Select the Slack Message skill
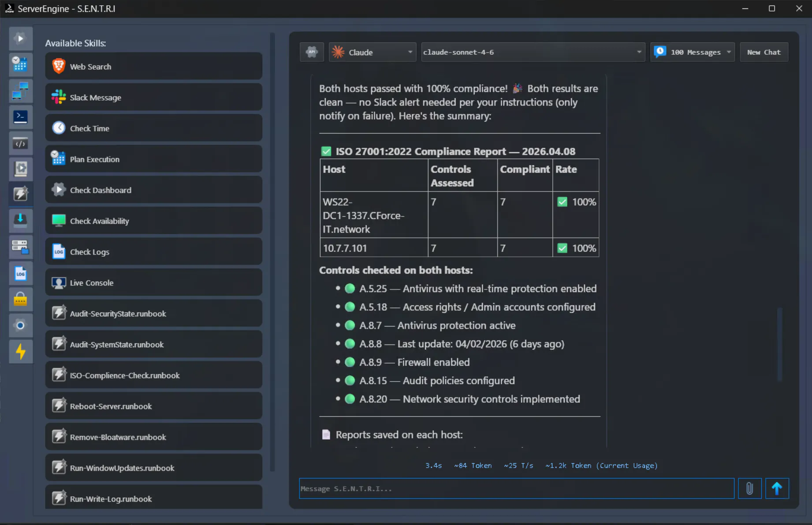Image resolution: width=812 pixels, height=525 pixels. [x=153, y=97]
